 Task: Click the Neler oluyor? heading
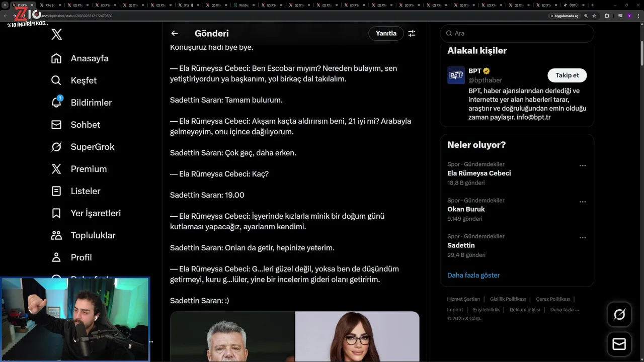(x=476, y=145)
